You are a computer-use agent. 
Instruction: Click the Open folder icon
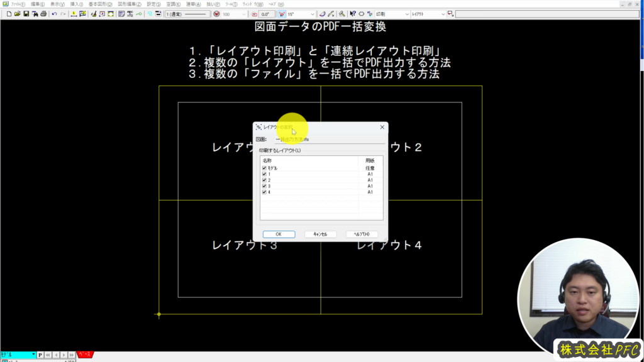17,14
